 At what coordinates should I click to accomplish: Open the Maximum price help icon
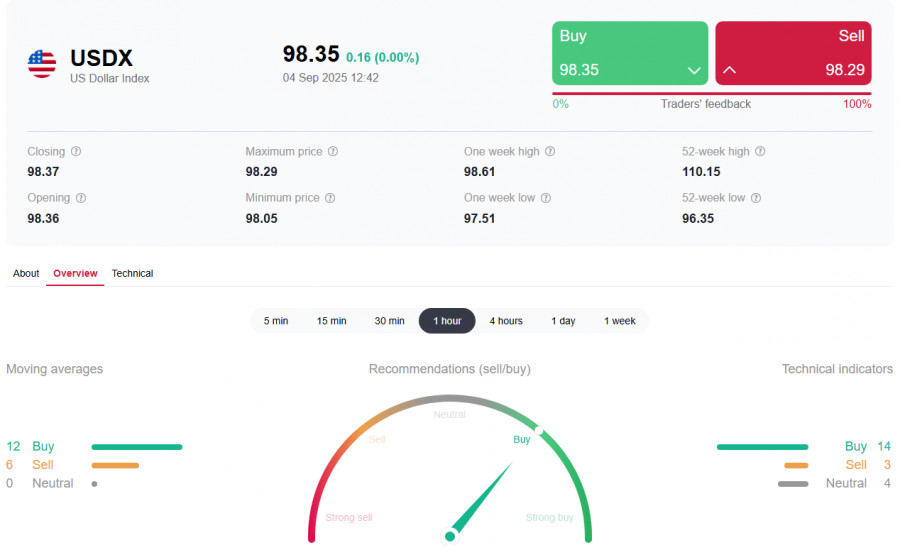(333, 152)
